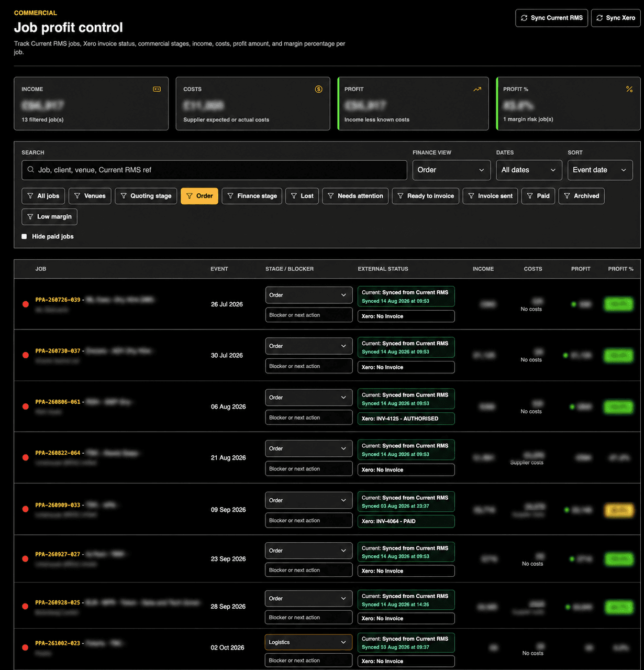The height and width of the screenshot is (670, 644).
Task: Click the Income card banknote icon
Action: coord(157,89)
